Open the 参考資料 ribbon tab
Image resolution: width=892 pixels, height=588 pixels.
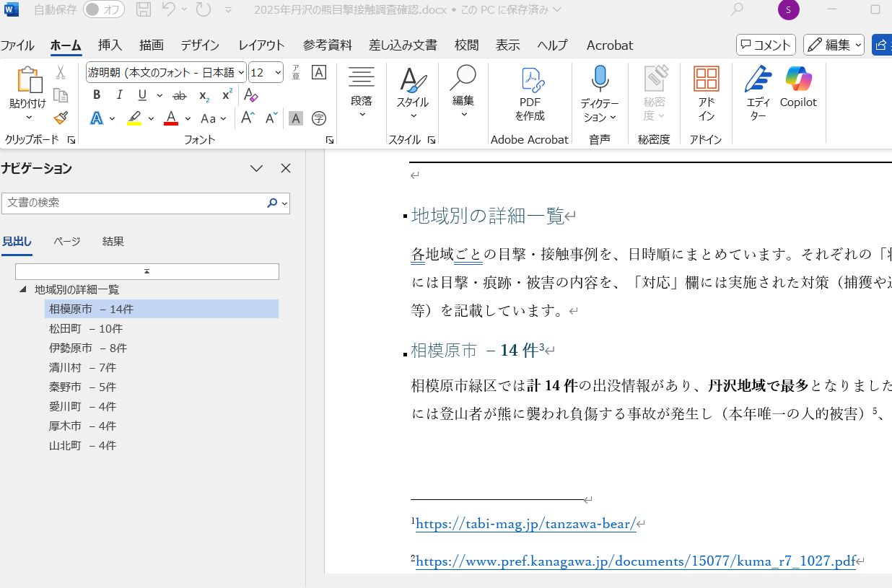coord(327,45)
